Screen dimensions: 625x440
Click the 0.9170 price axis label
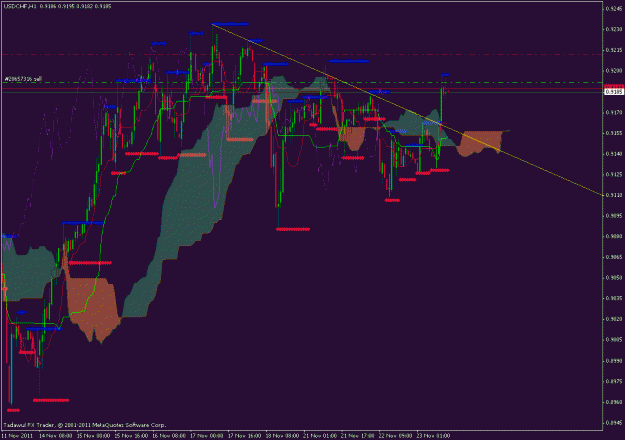(614, 112)
